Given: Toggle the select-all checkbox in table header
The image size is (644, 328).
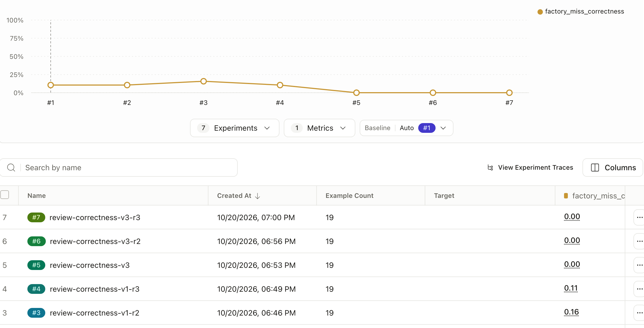Looking at the screenshot, I should pos(5,195).
